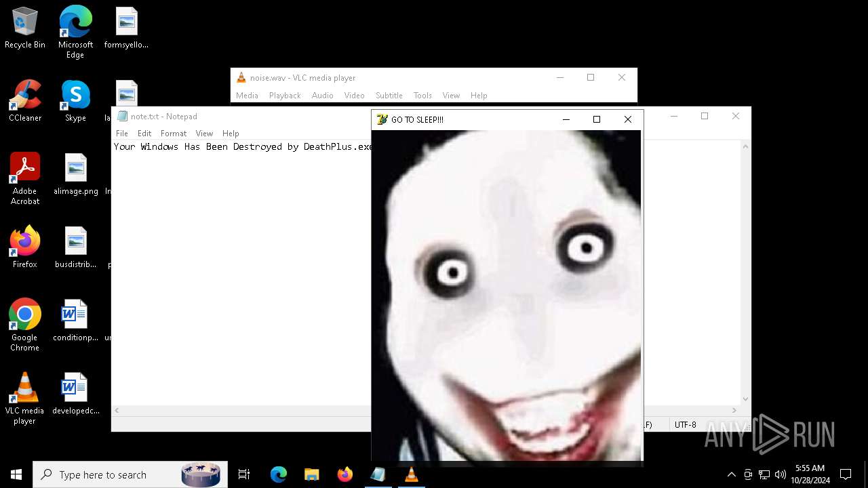Click the Notepad vertical scrollbar down arrow
Image resolution: width=868 pixels, height=488 pixels.
pos(745,399)
